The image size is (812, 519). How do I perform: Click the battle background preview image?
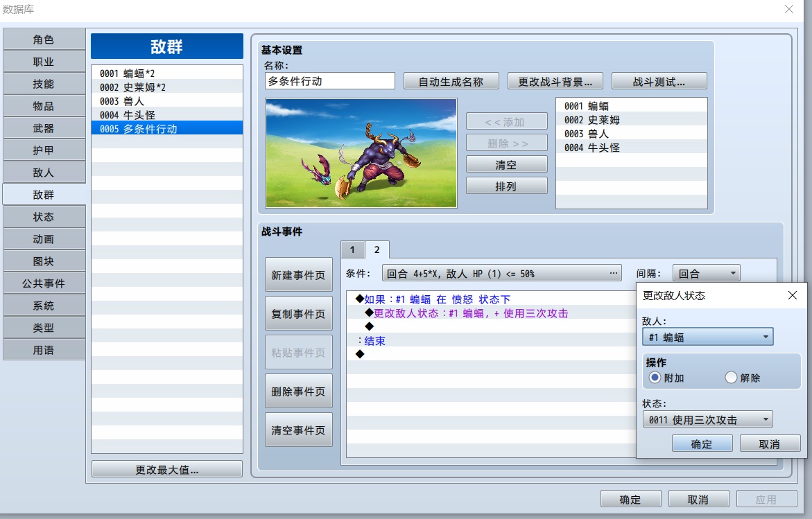click(361, 153)
